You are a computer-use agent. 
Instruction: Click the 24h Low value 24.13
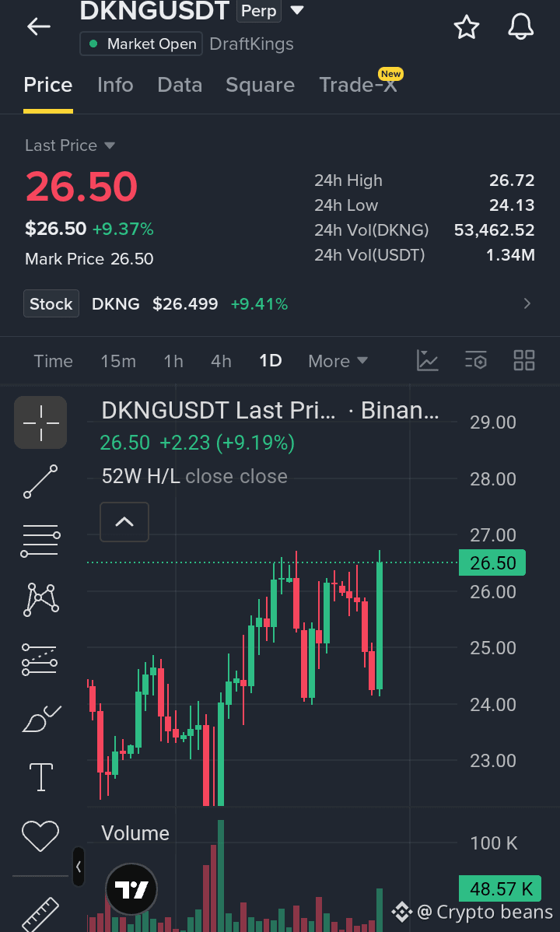512,205
